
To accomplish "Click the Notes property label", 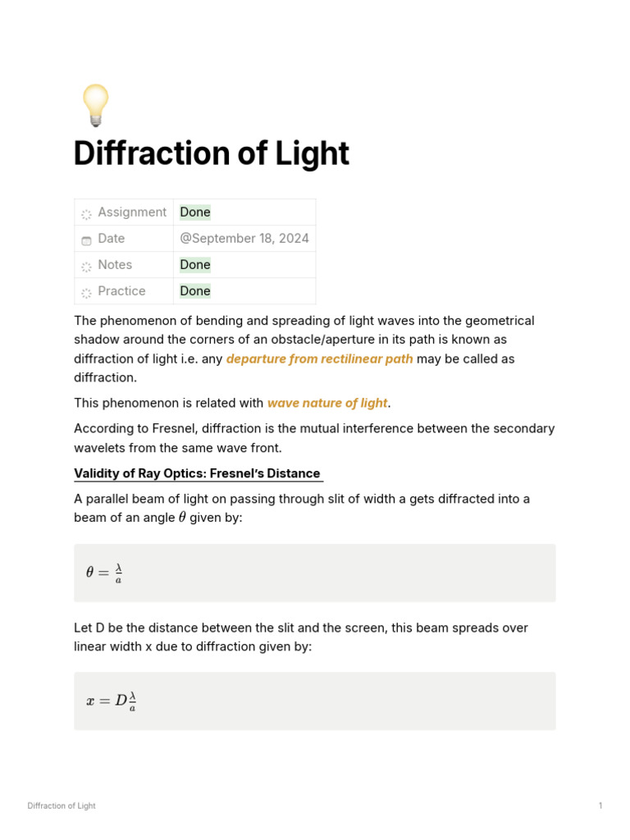I will [115, 265].
